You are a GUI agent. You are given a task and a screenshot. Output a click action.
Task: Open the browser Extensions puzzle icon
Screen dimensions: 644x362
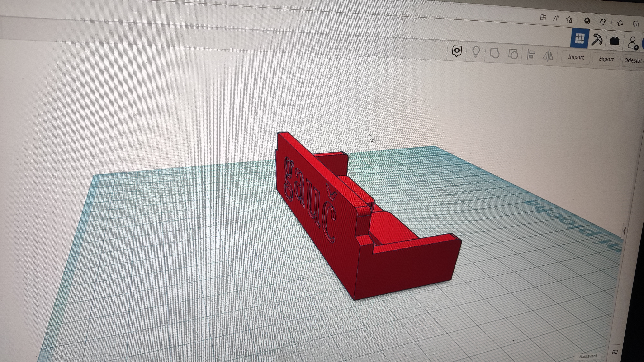click(603, 22)
